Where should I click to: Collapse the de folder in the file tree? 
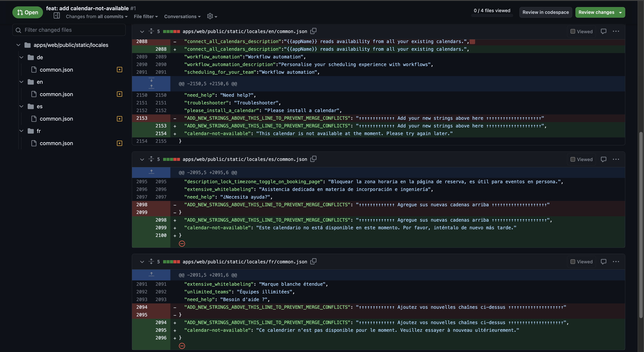(21, 57)
